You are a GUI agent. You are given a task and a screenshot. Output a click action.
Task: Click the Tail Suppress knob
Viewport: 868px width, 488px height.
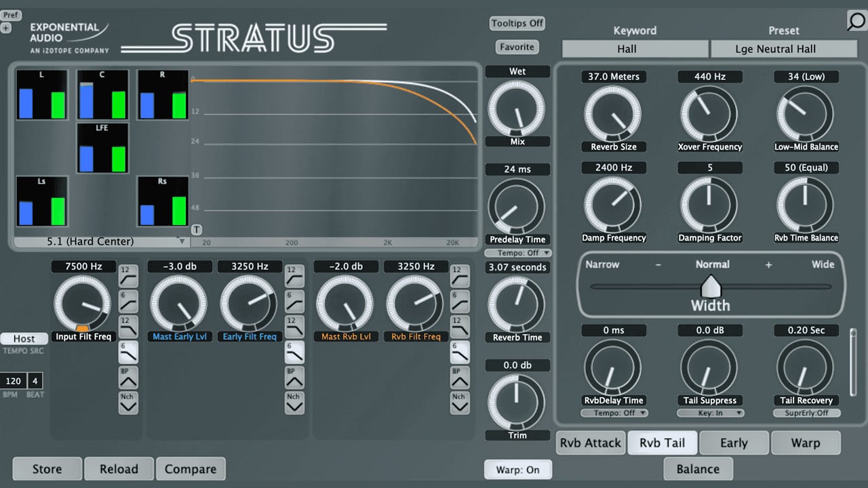(709, 367)
